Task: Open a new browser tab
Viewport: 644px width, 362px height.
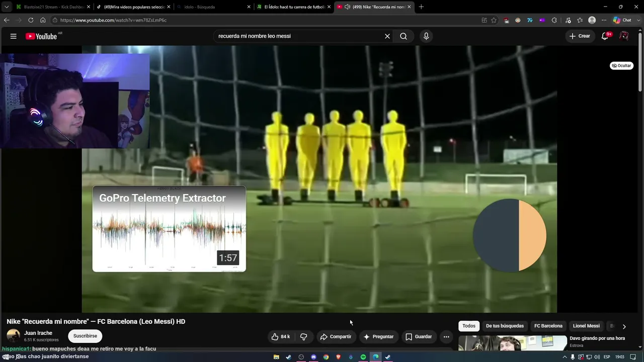Action: [x=421, y=7]
